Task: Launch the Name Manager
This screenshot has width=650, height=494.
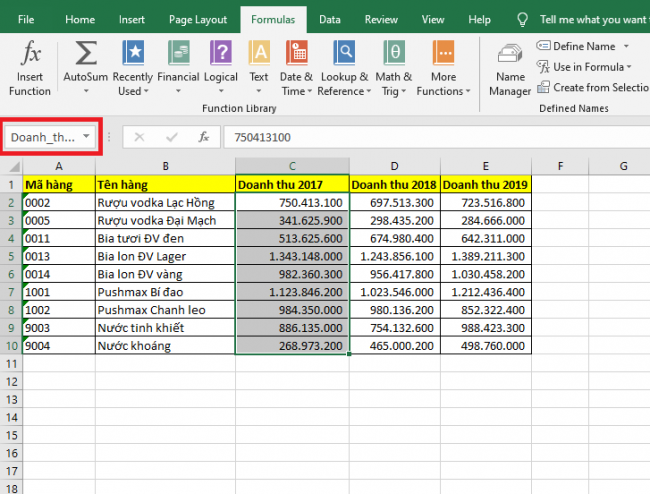Action: [510, 70]
